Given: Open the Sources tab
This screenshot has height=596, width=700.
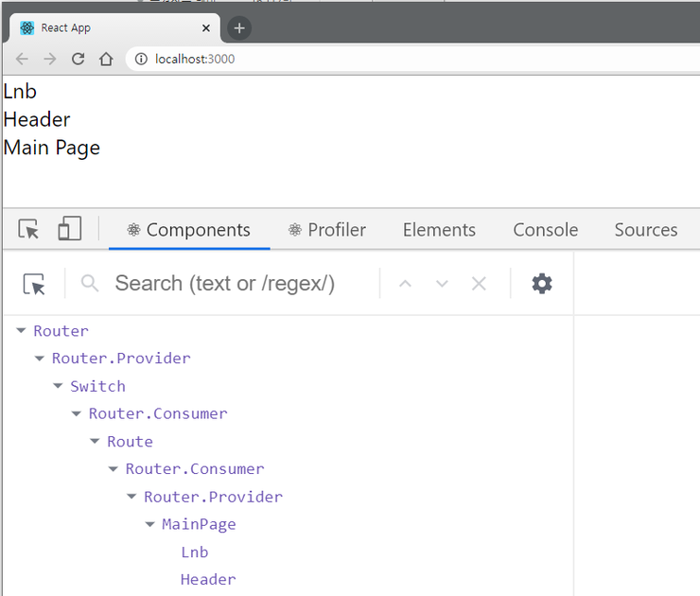Looking at the screenshot, I should point(646,231).
